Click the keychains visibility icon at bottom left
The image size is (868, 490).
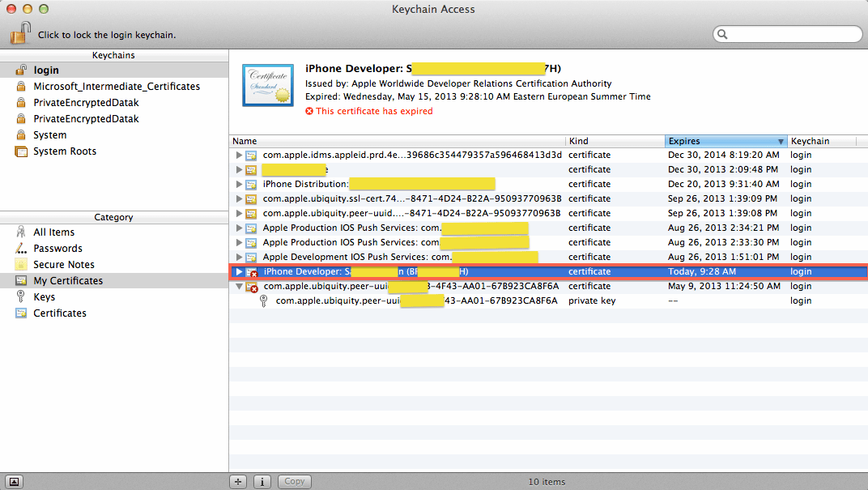tap(12, 481)
